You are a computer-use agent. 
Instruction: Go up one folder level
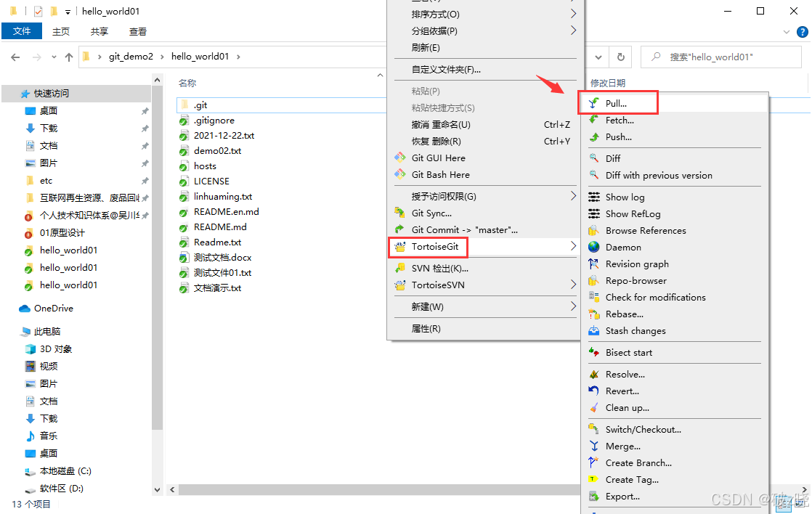point(69,57)
